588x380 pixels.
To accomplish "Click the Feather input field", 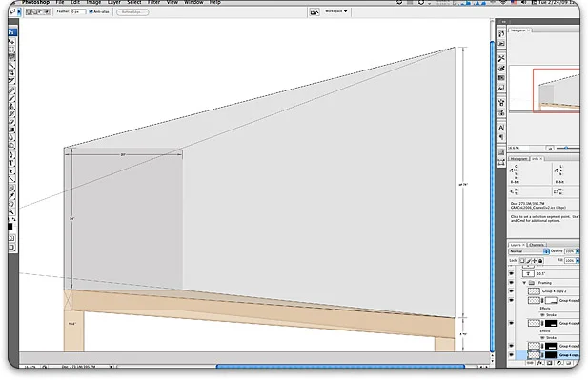I will coord(78,12).
